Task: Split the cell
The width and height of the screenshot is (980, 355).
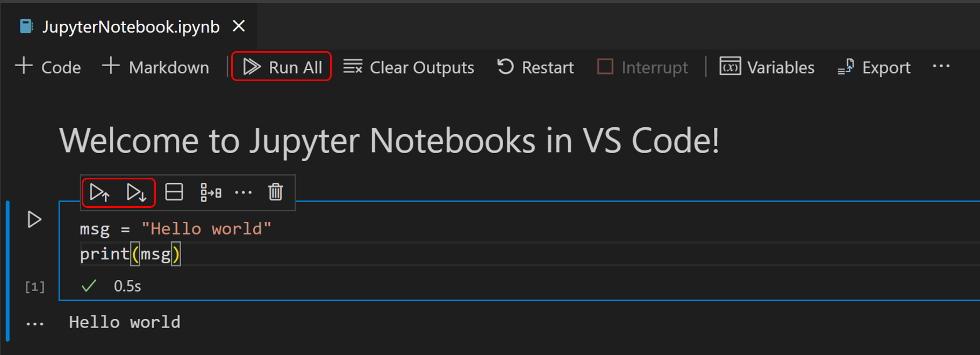Action: pos(174,192)
